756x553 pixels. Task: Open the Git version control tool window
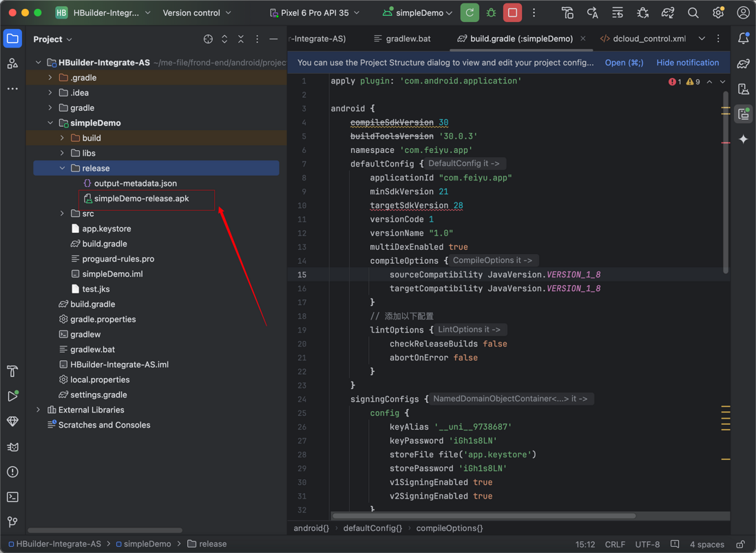tap(12, 521)
